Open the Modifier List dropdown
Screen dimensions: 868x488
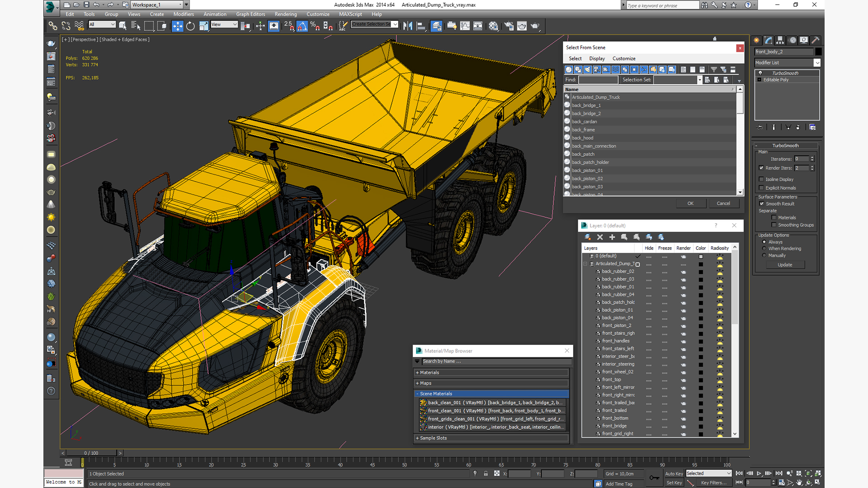tap(787, 63)
